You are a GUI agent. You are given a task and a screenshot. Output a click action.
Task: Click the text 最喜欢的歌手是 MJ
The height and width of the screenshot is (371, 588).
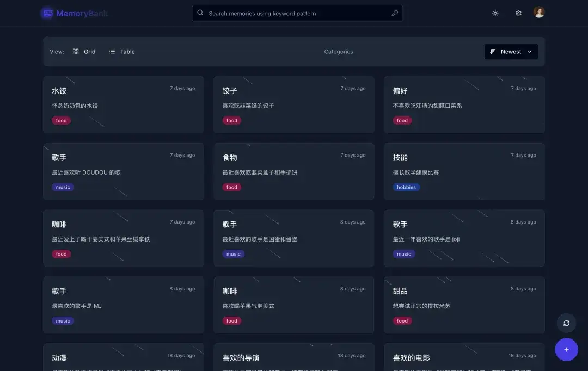point(77,306)
